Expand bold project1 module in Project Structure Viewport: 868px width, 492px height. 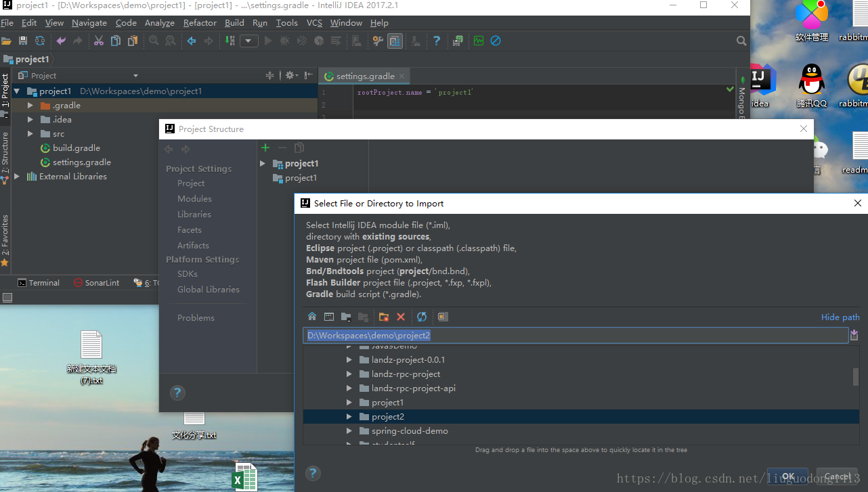click(x=263, y=164)
